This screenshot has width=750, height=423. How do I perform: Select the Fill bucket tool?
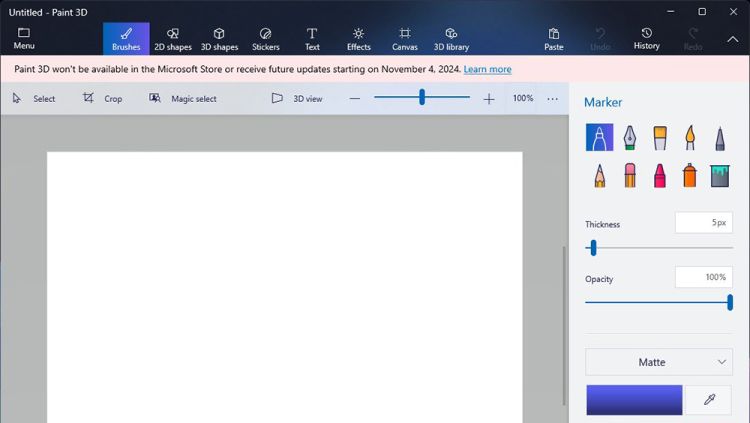click(x=720, y=175)
